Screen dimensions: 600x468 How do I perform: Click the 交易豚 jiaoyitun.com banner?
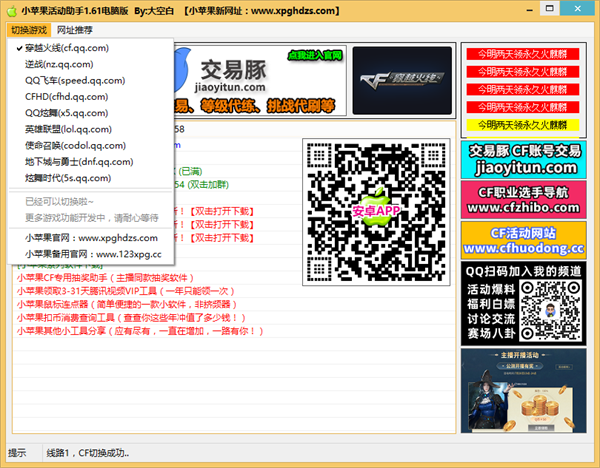[x=260, y=81]
